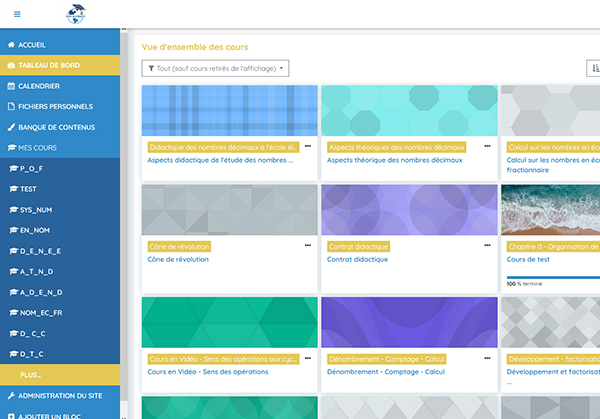Screen dimensions: 600x419
Task: Open Administration du site
Action: 62,395
